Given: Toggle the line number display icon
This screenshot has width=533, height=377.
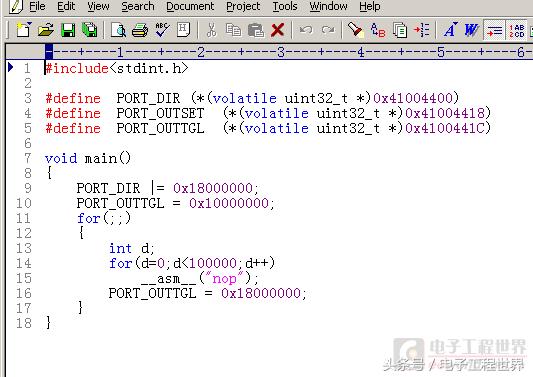Looking at the screenshot, I should [517, 30].
